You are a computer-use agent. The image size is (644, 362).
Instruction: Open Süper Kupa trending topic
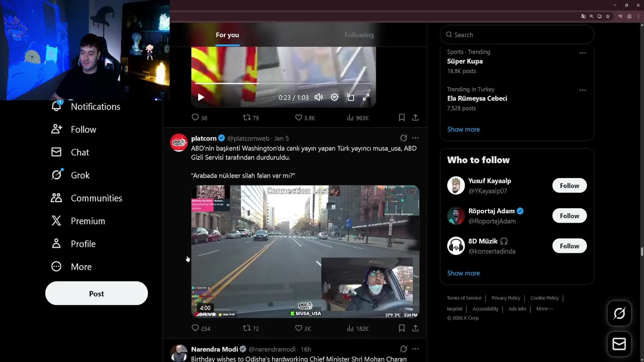point(465,61)
